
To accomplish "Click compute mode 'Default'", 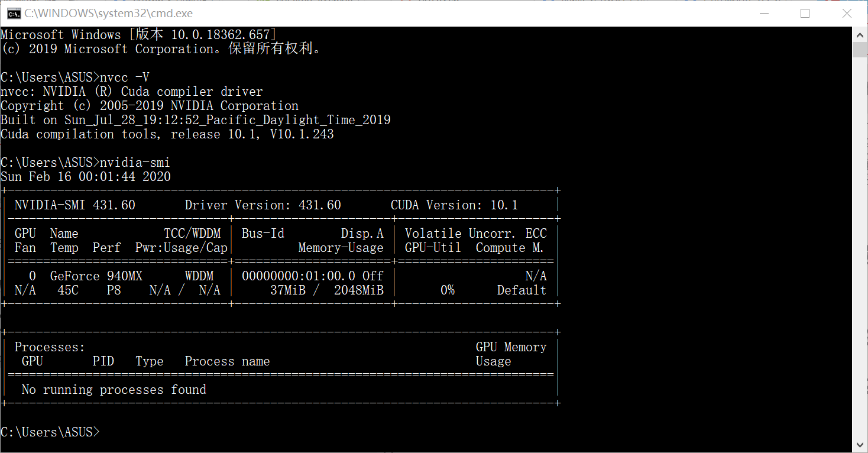I will click(x=522, y=290).
